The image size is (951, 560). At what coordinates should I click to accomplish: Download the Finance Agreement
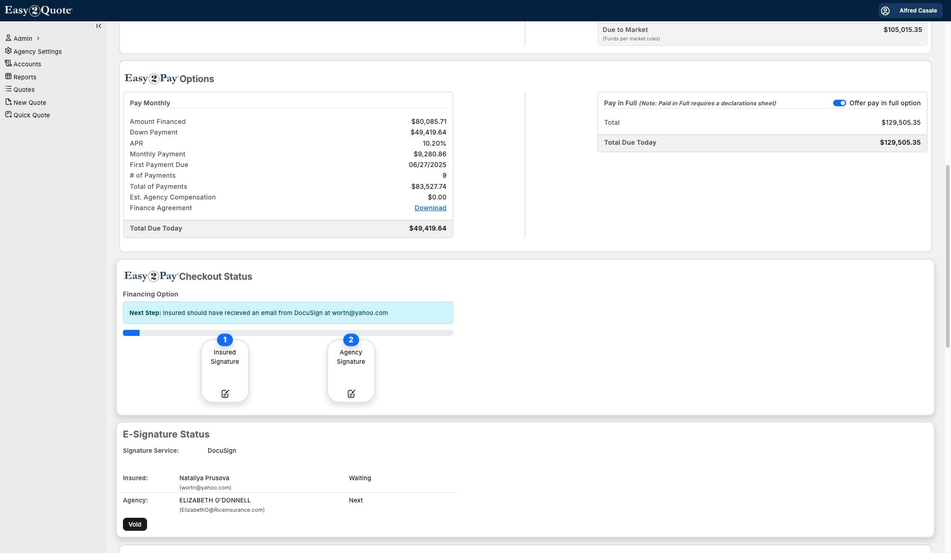[430, 207]
